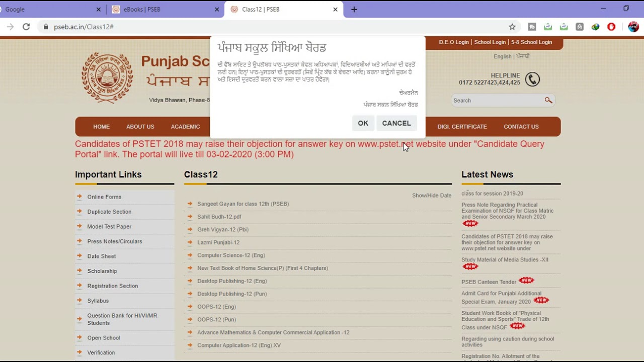The width and height of the screenshot is (644, 362).
Task: Open the HOME menu item
Action: tap(101, 127)
